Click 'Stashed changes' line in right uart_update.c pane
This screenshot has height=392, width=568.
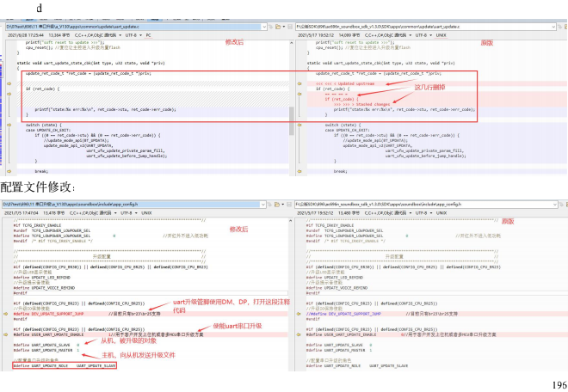tap(362, 104)
